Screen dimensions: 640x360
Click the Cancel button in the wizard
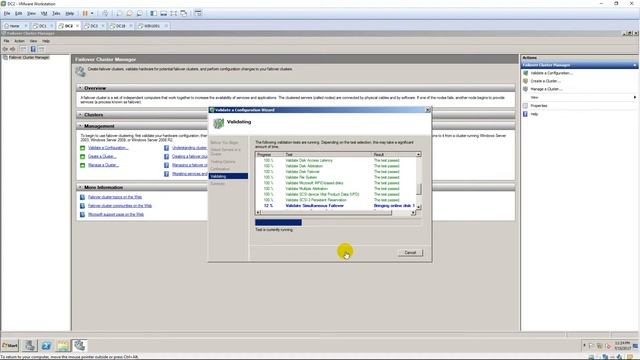(410, 253)
